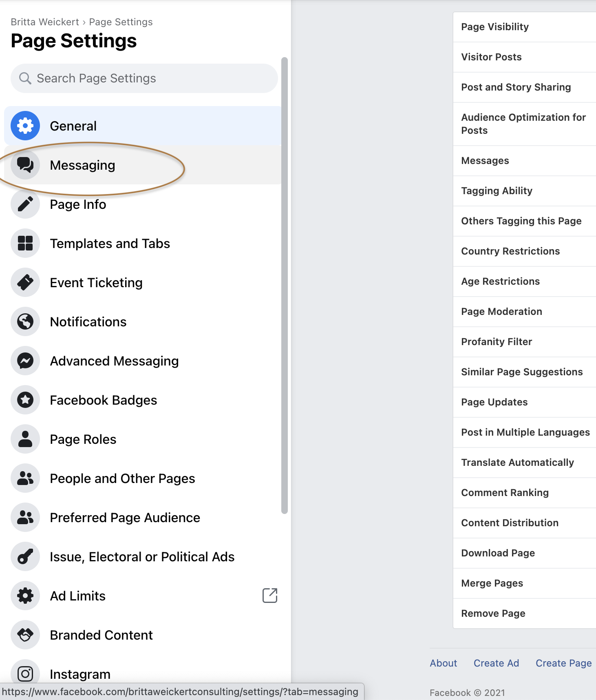
Task: Click the Instagram logo icon
Action: click(x=25, y=673)
